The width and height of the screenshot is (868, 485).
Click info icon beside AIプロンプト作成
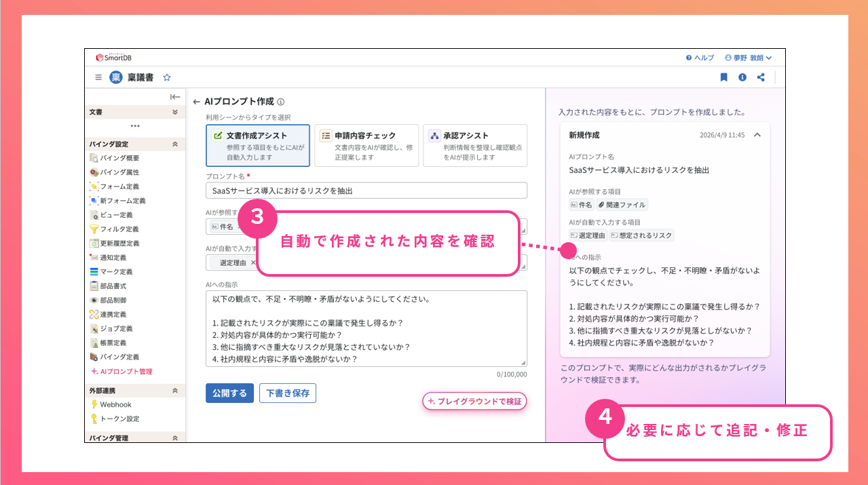point(281,102)
